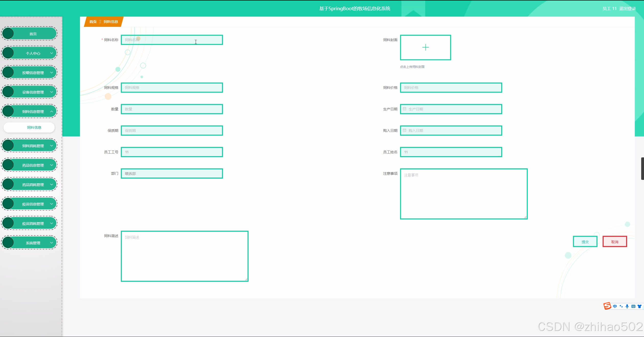Click the Sogou S input method logo
This screenshot has height=337, width=644.
[x=607, y=306]
